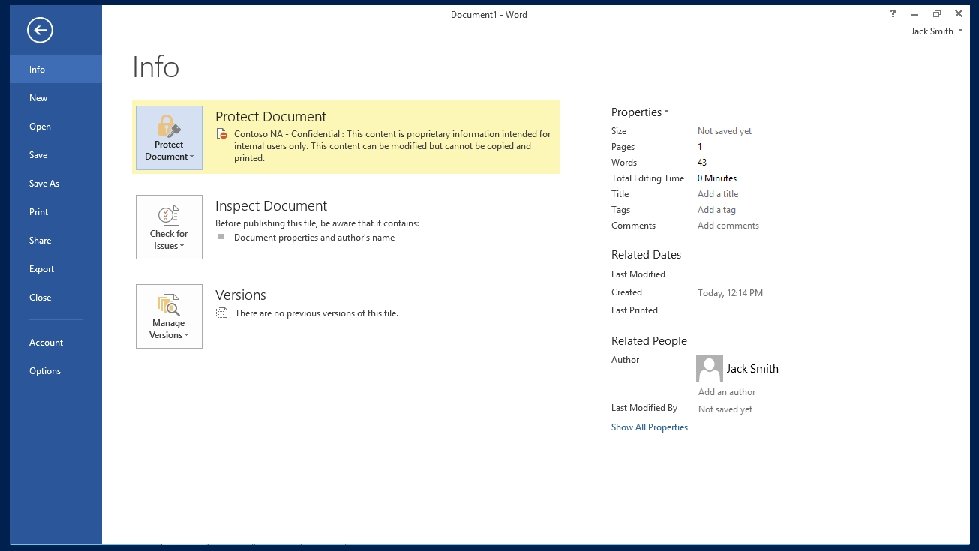
Task: Open Manage Versions dropdown
Action: [169, 316]
